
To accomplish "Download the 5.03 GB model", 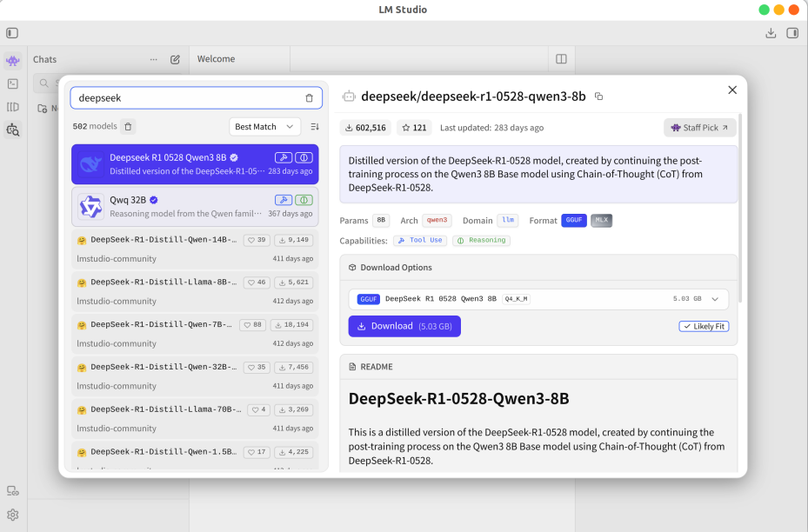I will click(x=404, y=327).
